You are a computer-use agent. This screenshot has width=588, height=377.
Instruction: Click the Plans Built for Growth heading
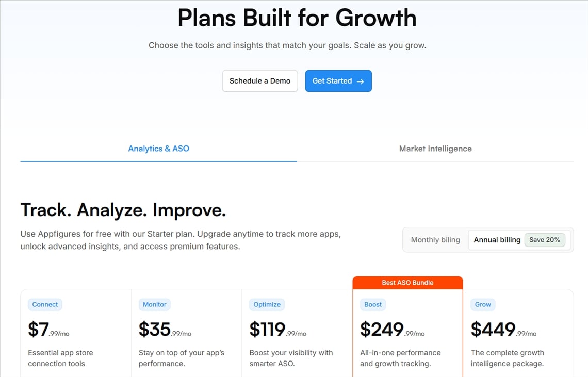297,18
